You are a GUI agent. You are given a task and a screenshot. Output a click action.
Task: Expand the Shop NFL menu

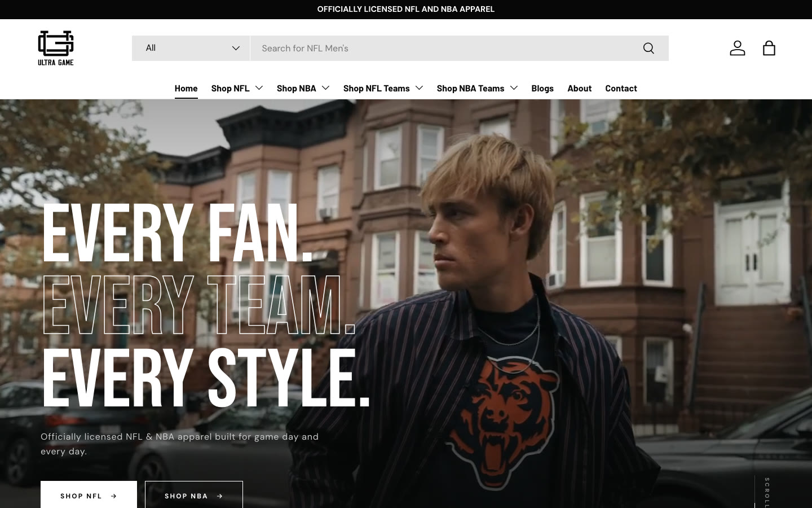[237, 88]
